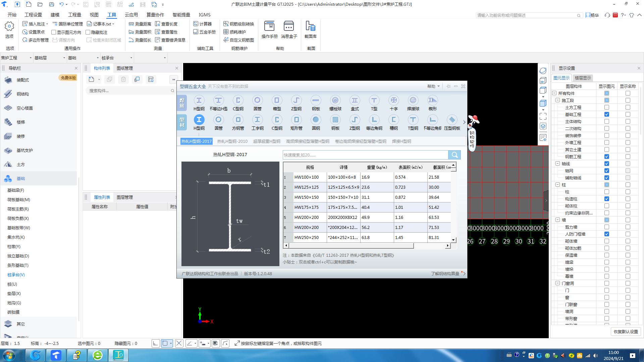Viewport: 644px width, 362px height.
Task: Click the 搜索构件 search field
Action: (131, 90)
